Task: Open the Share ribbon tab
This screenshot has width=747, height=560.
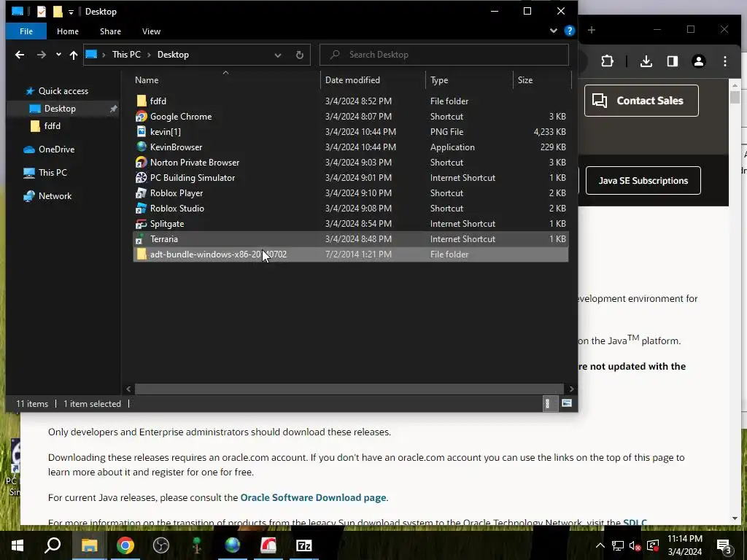Action: tap(110, 31)
